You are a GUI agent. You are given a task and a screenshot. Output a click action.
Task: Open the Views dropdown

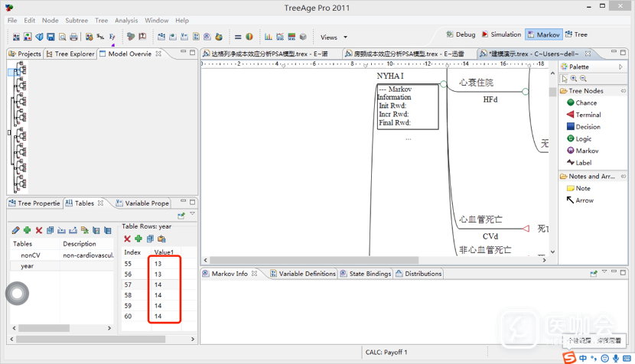pos(334,37)
